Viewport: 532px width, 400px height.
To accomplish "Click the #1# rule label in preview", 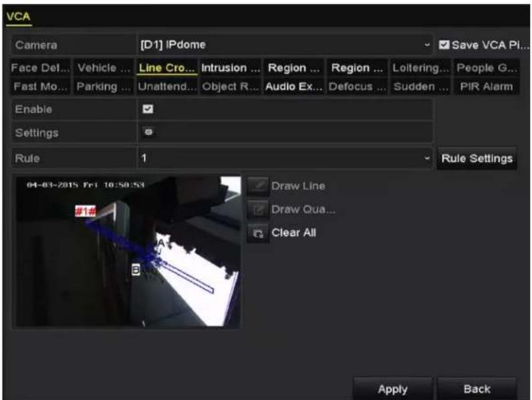I will pos(85,211).
